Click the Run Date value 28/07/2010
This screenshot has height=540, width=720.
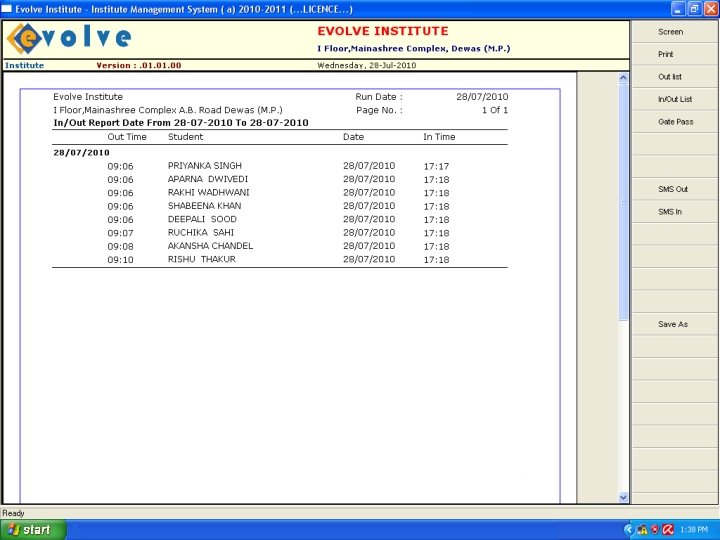[482, 97]
